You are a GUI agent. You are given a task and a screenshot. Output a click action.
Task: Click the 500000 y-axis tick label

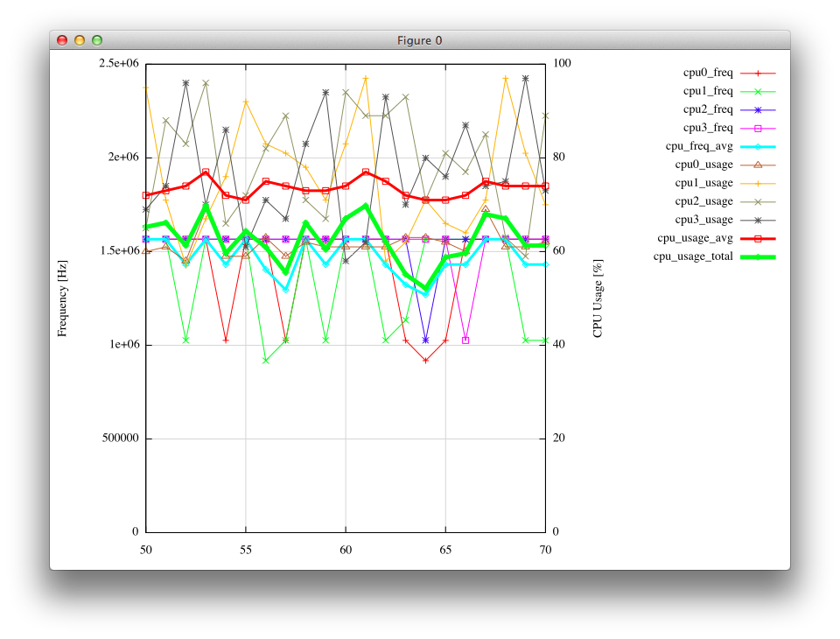pos(120,439)
